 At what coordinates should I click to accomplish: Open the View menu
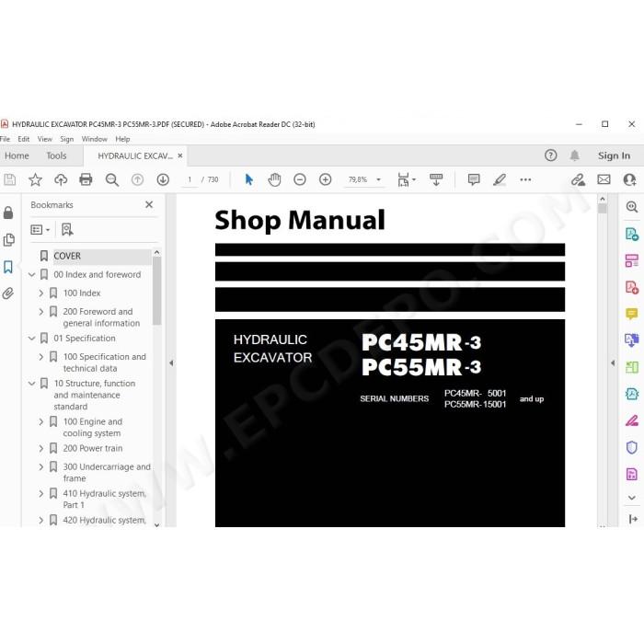point(45,139)
